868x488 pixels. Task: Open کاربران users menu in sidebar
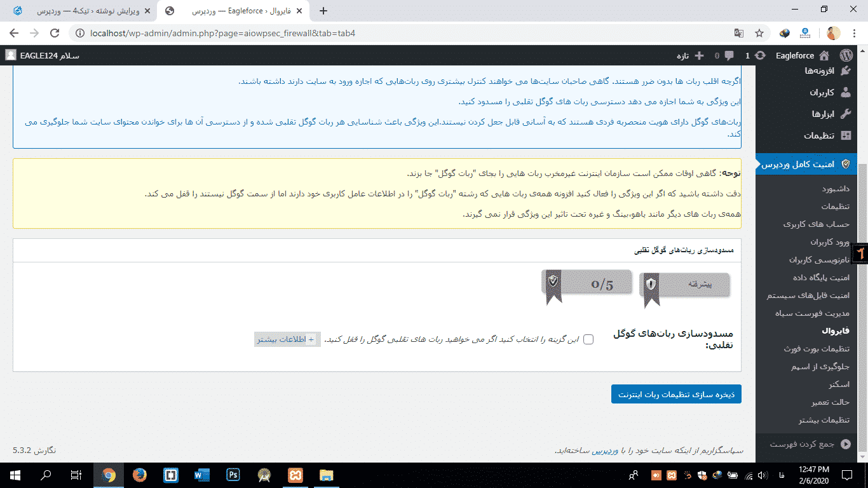click(830, 92)
